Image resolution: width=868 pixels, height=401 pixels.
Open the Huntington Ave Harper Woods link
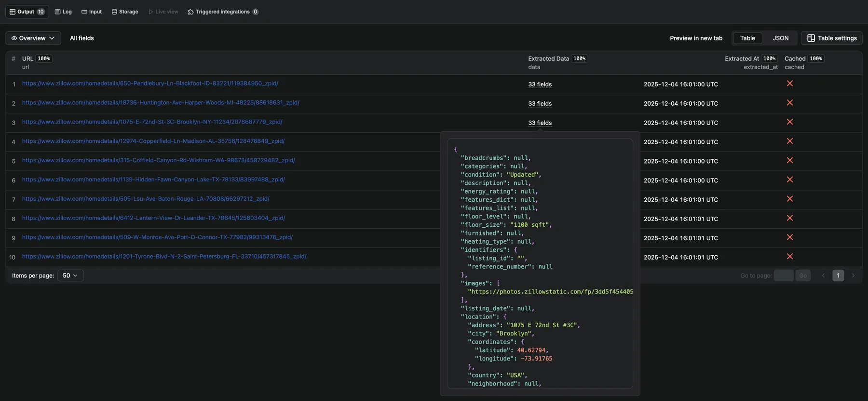(161, 103)
